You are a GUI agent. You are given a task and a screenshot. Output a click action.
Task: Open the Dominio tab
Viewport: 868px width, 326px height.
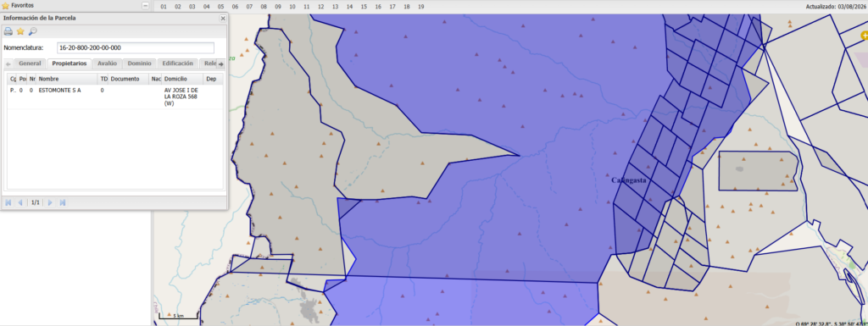139,64
